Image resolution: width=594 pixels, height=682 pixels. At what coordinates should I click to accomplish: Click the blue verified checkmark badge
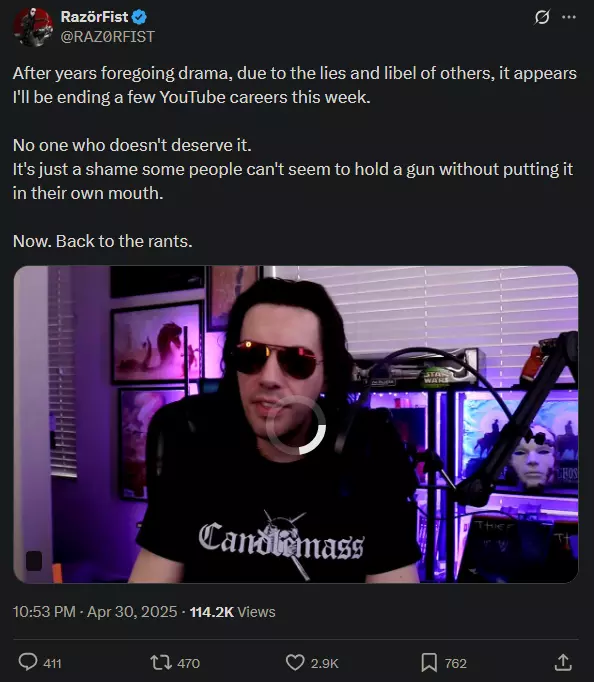139,17
